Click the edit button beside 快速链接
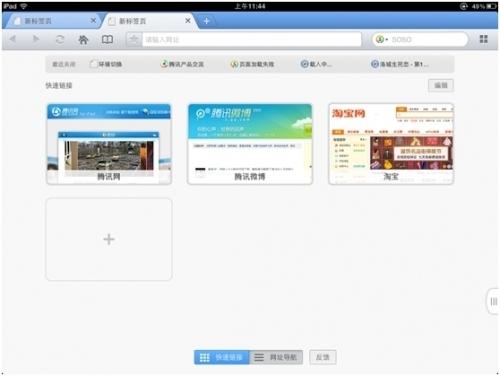The image size is (500, 376). 441,85
